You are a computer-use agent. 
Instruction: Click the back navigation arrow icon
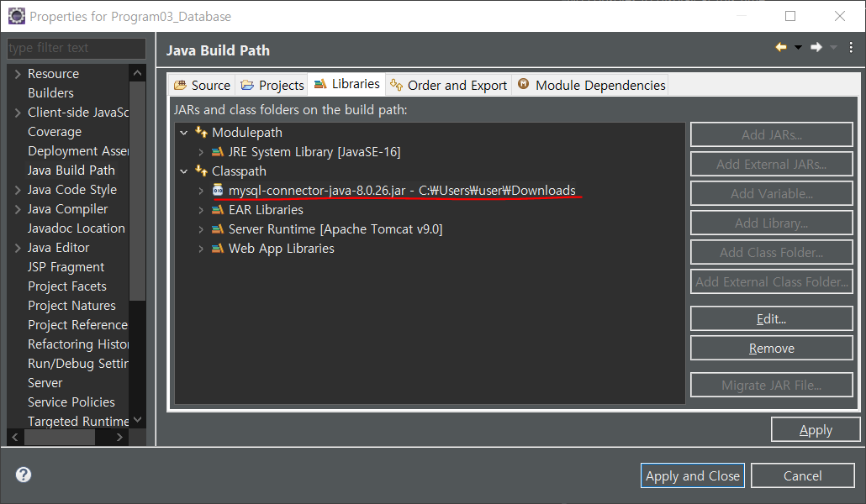pos(781,48)
